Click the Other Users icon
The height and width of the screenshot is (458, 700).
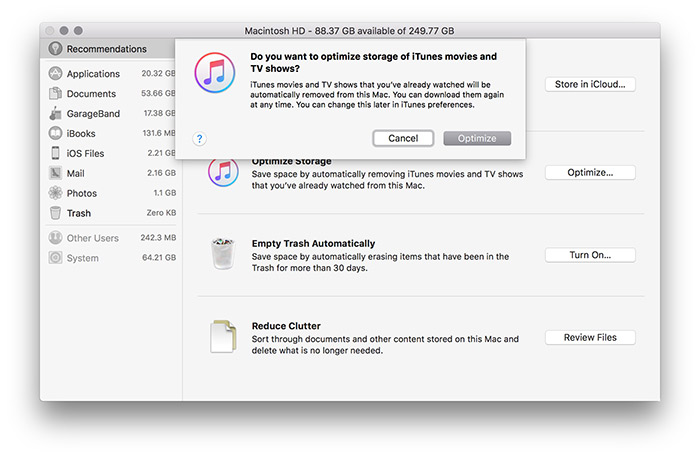click(55, 237)
